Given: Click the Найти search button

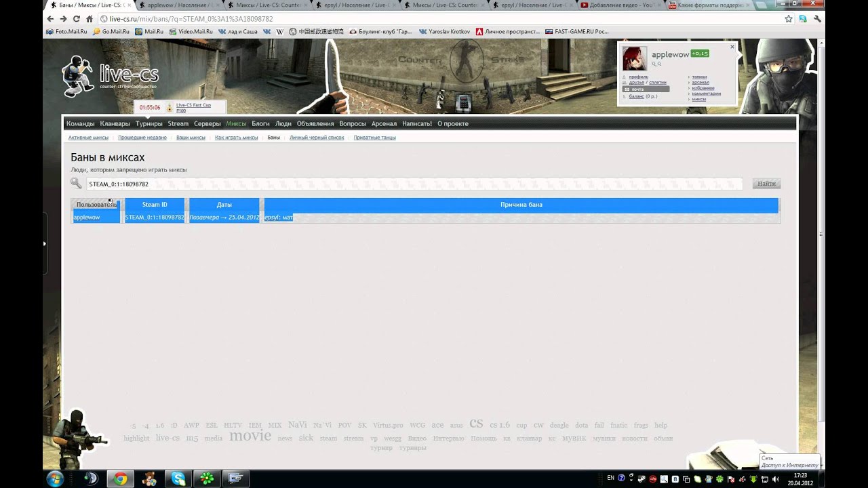Looking at the screenshot, I should click(767, 184).
